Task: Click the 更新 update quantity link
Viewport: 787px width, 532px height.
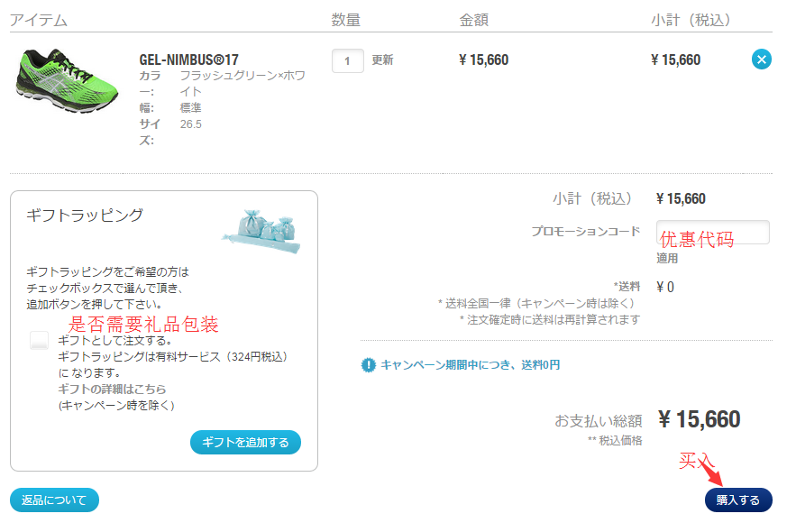Action: pos(382,60)
